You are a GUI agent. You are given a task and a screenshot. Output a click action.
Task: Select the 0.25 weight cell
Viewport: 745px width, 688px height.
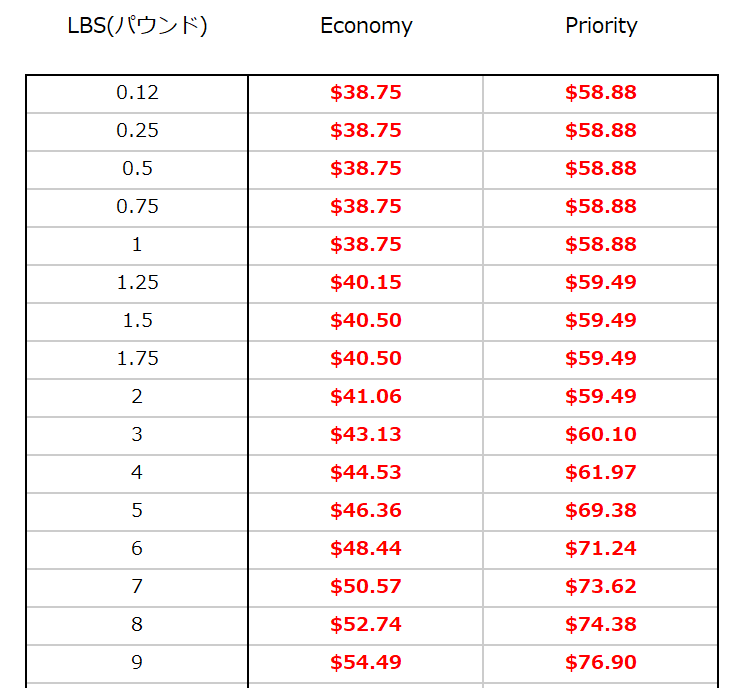pyautogui.click(x=137, y=130)
